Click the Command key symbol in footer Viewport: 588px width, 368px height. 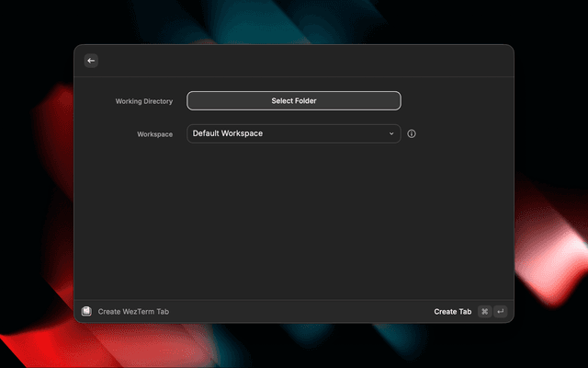(x=484, y=312)
